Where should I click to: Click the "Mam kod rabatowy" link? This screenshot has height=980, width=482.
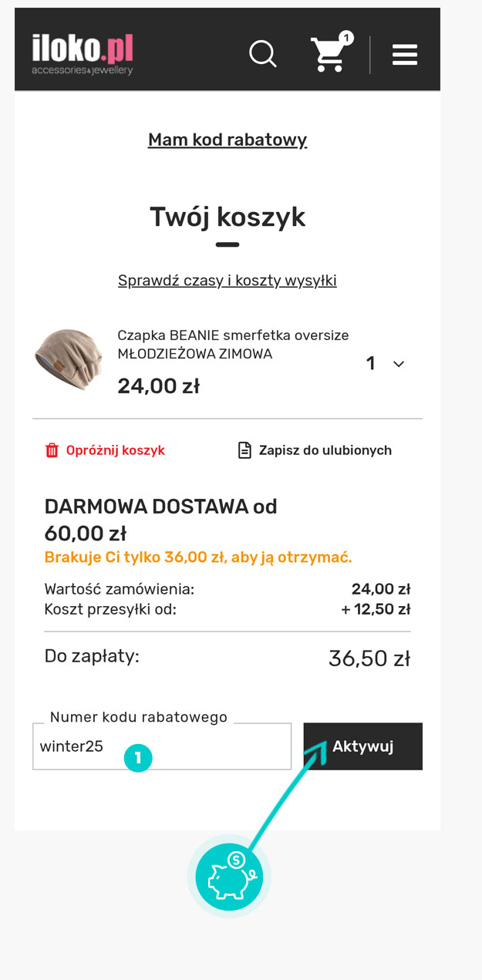point(228,140)
